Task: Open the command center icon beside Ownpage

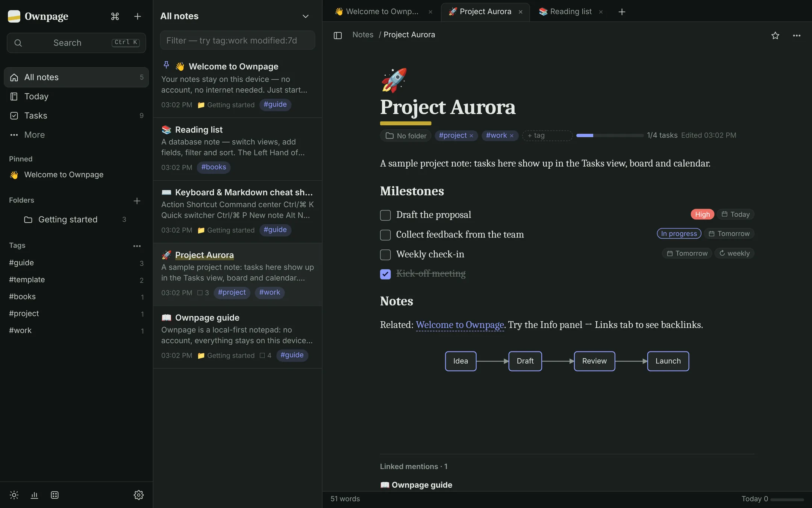Action: coord(115,16)
